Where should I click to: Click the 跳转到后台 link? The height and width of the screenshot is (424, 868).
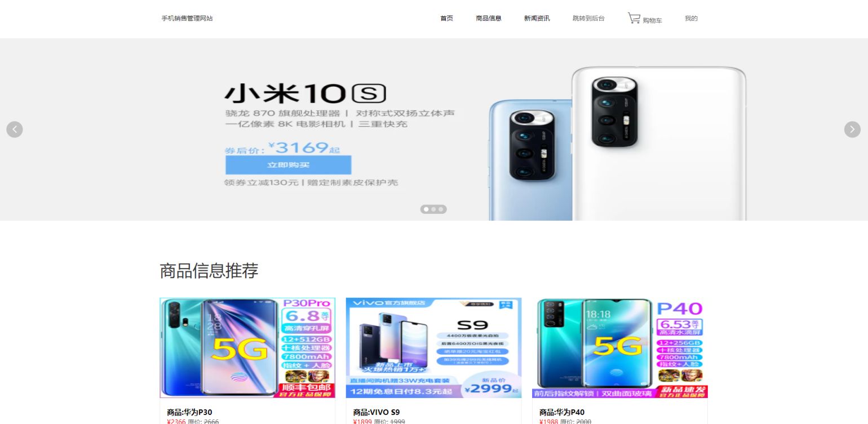coord(588,19)
